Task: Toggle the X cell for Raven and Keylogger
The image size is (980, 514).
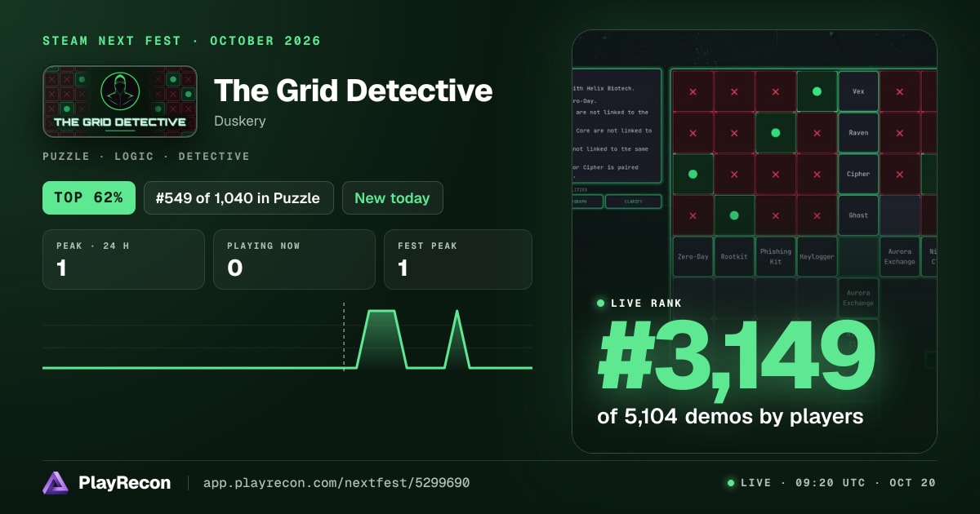Action: click(817, 132)
